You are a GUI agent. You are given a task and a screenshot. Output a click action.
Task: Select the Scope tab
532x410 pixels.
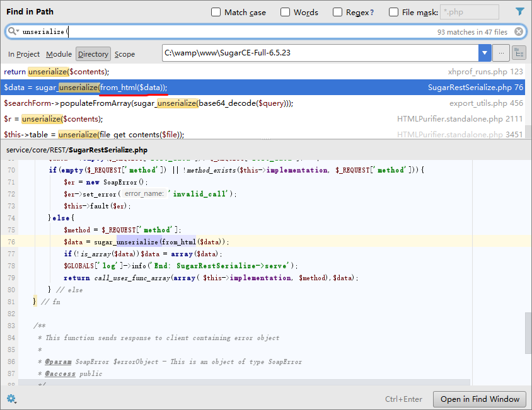[x=125, y=54]
